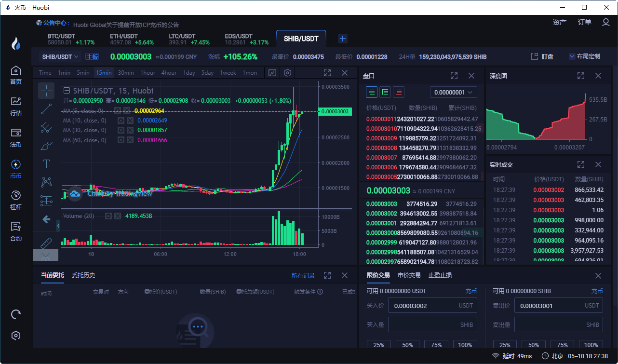Open the ICP announcement link
This screenshot has width=618, height=364.
coord(126,25)
